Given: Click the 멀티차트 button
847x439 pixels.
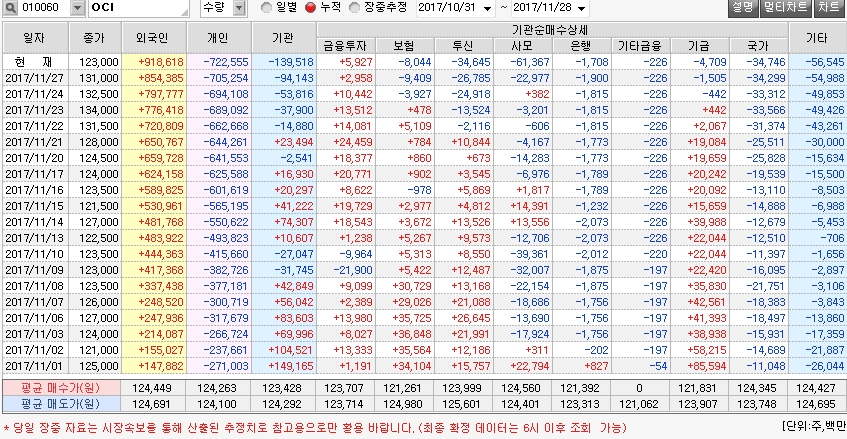Looking at the screenshot, I should pos(785,7).
